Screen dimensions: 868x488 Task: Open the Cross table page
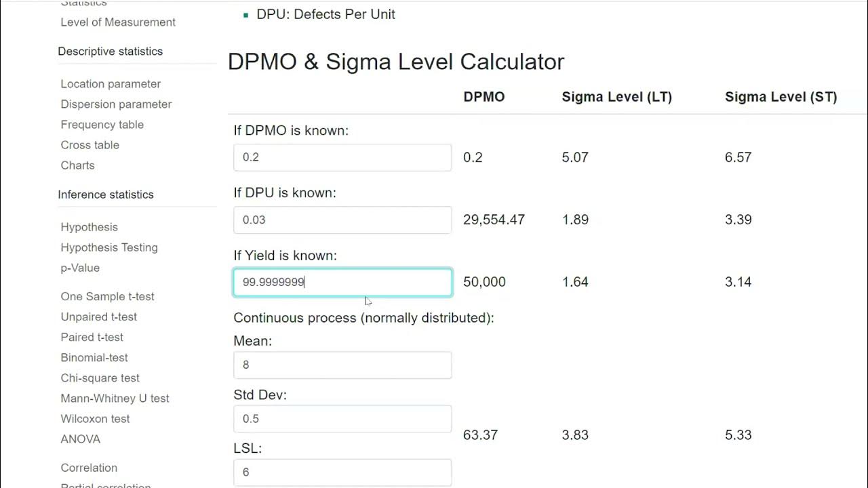pos(90,145)
